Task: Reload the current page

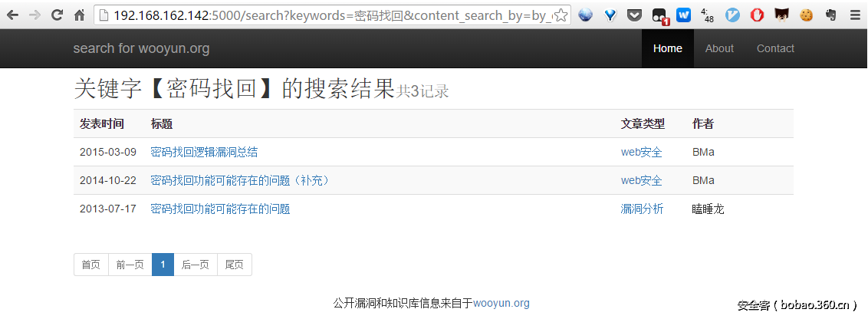Action: coord(57,15)
